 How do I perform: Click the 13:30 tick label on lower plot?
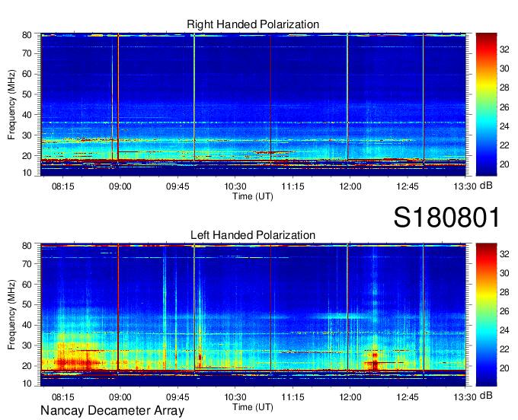tap(465, 397)
